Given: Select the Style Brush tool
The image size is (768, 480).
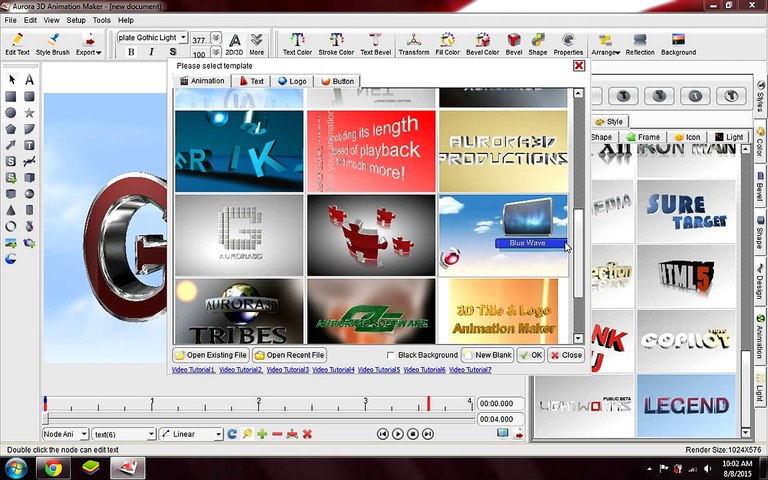Looking at the screenshot, I should pos(52,44).
